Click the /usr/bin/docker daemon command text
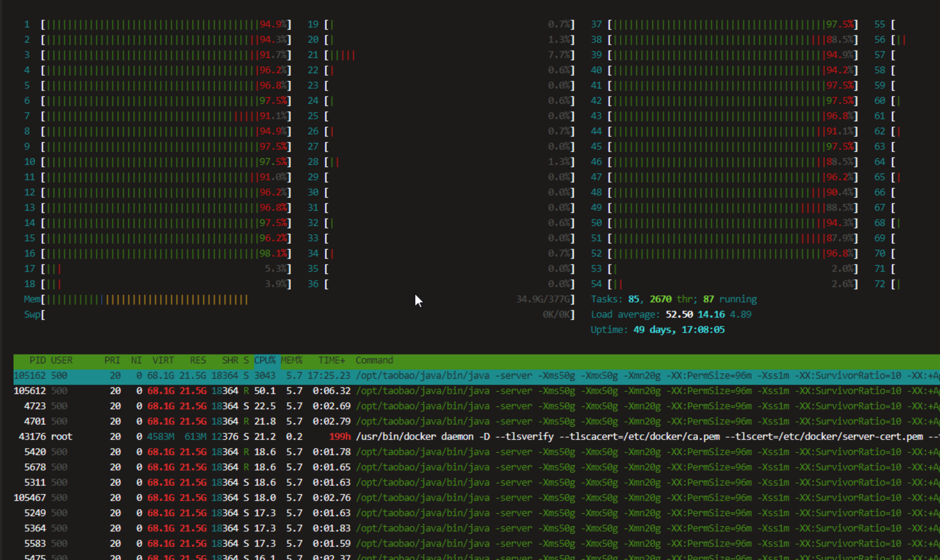This screenshot has width=940, height=560. click(414, 437)
